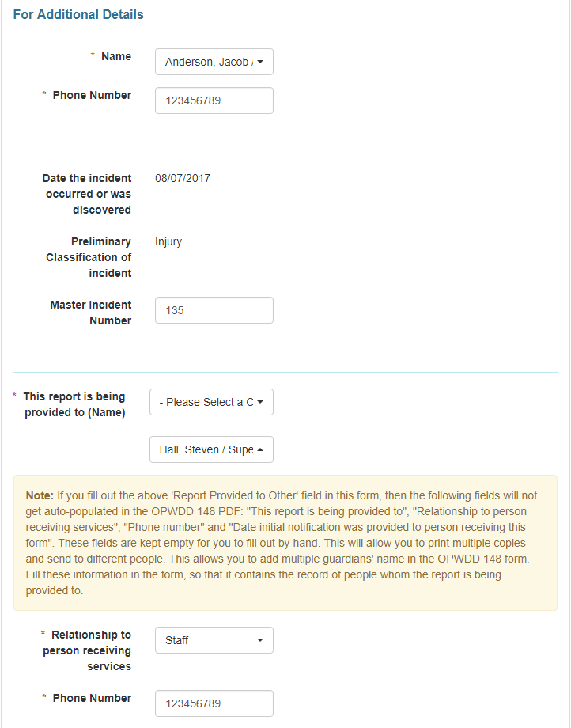This screenshot has width=571, height=728.
Task: Click the Phone Number label under the Relationship label
Action: click(x=92, y=698)
